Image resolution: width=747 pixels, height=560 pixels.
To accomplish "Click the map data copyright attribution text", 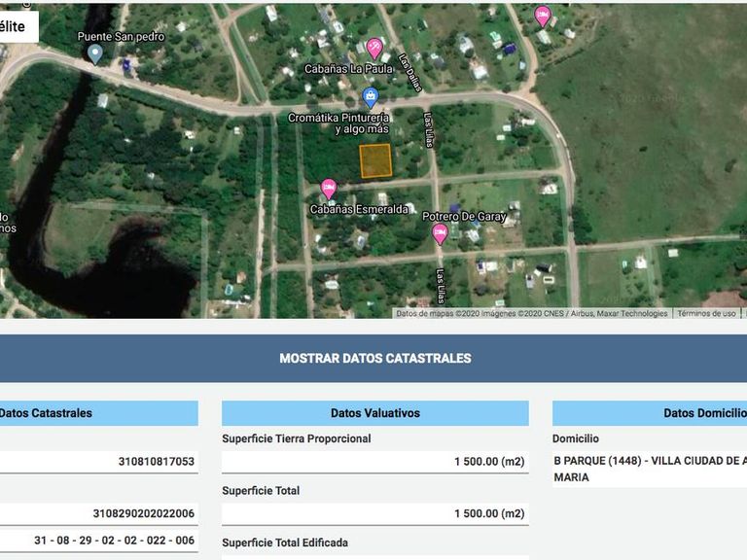I will pos(532,313).
